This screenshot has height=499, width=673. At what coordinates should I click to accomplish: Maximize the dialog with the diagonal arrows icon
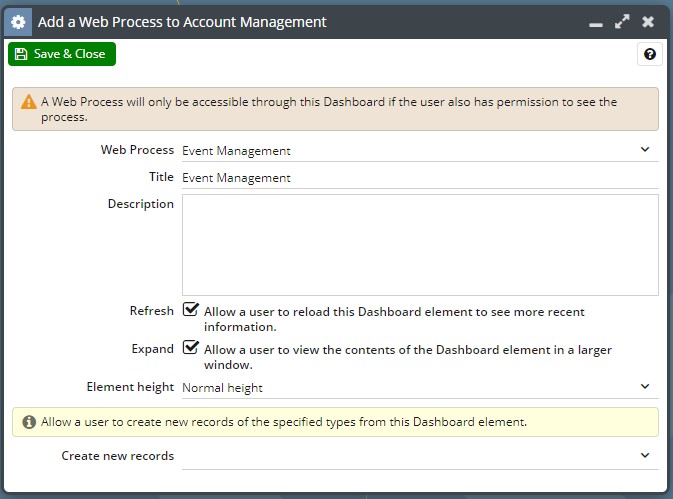click(622, 21)
